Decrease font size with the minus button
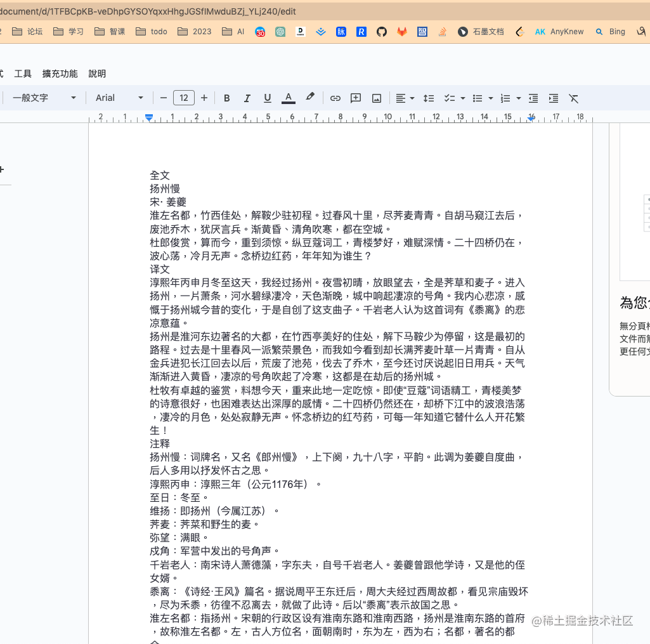The height and width of the screenshot is (644, 650). pyautogui.click(x=164, y=98)
